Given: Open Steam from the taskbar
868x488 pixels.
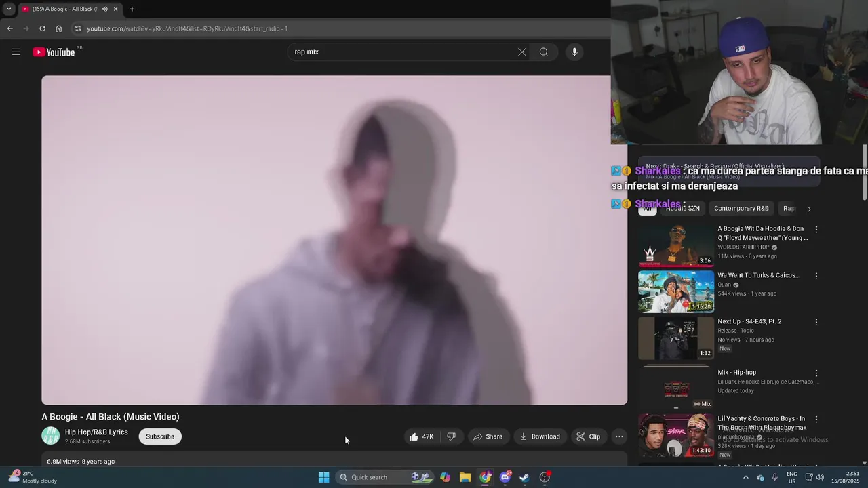Looking at the screenshot, I should pyautogui.click(x=524, y=477).
